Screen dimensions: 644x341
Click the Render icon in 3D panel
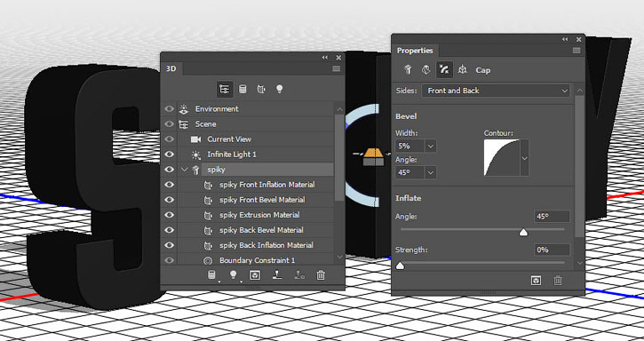point(255,275)
